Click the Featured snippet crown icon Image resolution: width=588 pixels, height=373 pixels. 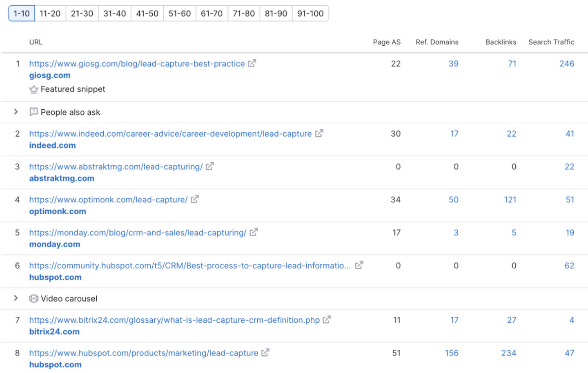click(34, 89)
